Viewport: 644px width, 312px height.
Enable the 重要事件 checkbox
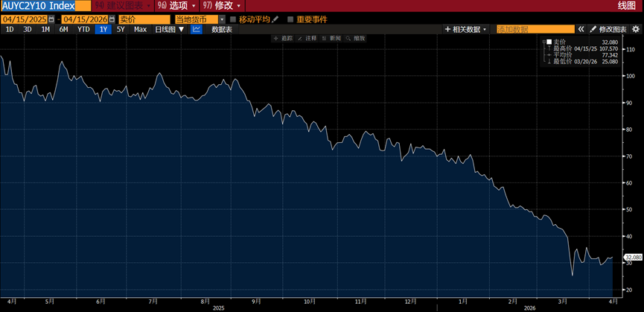[290, 19]
